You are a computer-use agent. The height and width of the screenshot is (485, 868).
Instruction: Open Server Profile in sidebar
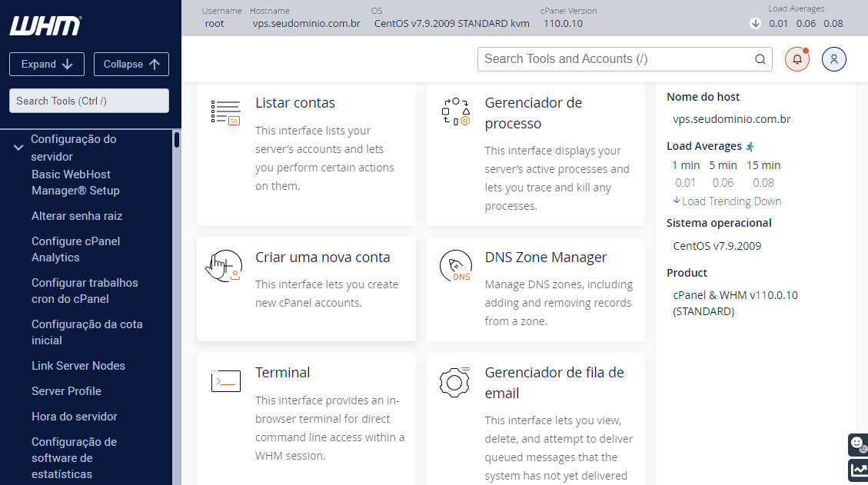tap(66, 391)
